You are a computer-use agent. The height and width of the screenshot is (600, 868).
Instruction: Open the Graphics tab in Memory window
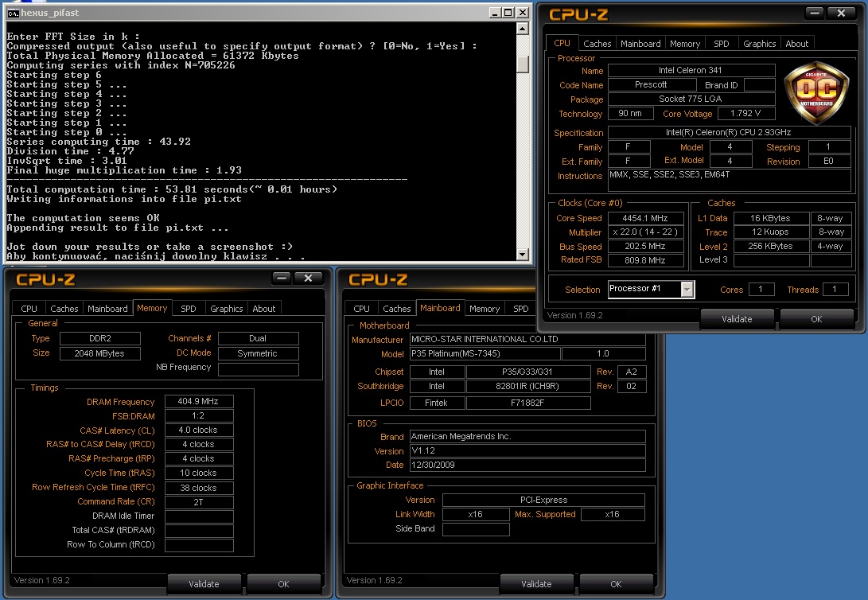tap(227, 309)
